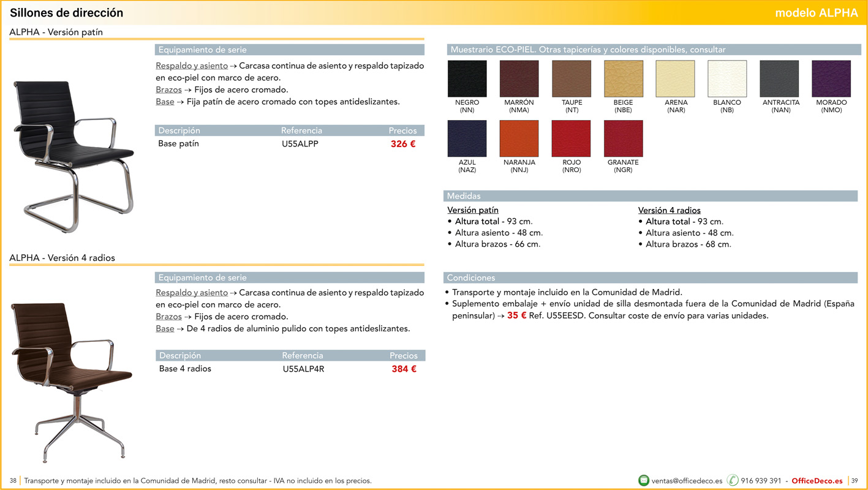868x490 pixels.
Task: Click the 'Precios' header in patín table
Action: pos(402,130)
